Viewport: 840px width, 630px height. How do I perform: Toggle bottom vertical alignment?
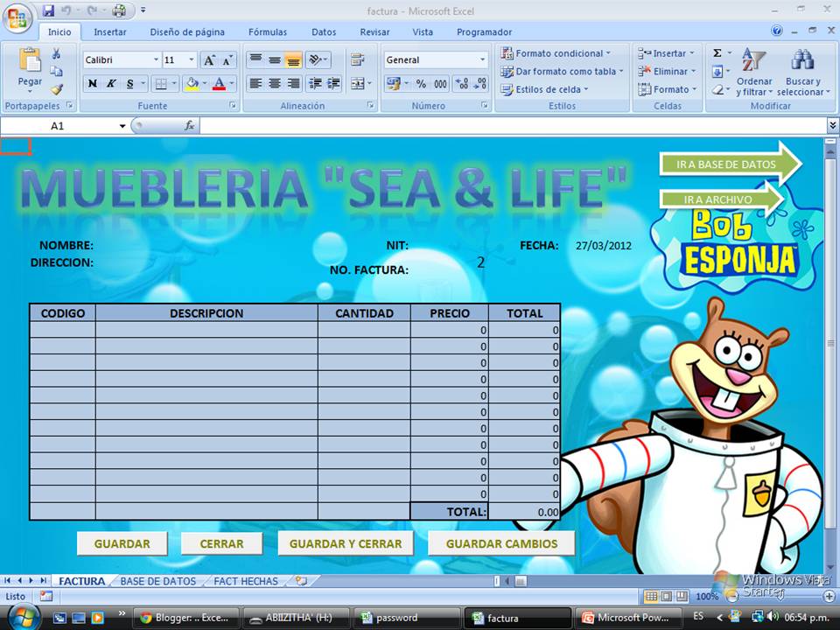click(293, 59)
